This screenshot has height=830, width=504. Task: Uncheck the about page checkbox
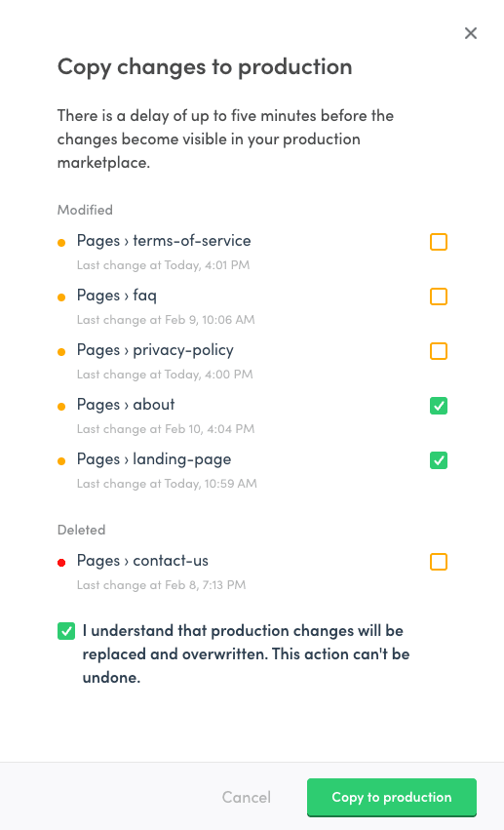pos(439,406)
